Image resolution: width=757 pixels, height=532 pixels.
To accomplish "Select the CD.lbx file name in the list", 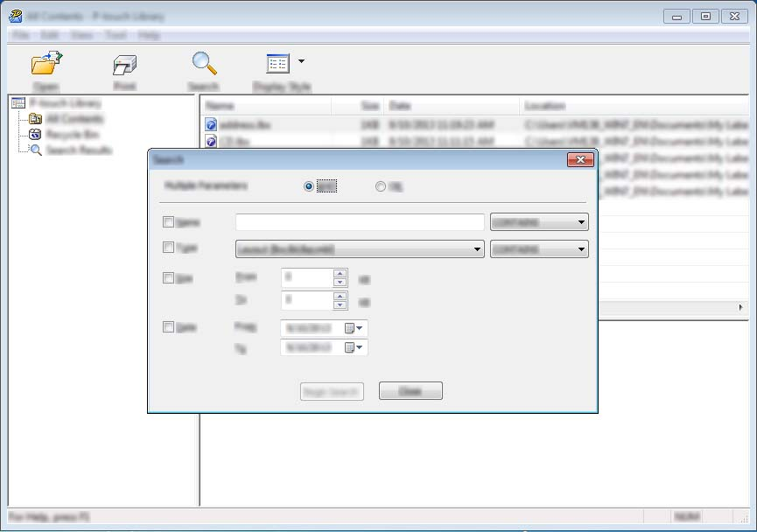I will 235,142.
